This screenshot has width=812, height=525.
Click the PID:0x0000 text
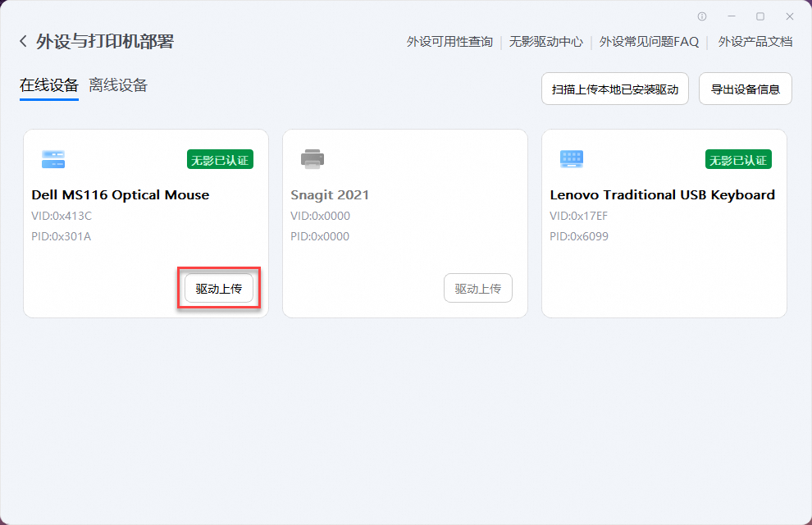(x=320, y=236)
